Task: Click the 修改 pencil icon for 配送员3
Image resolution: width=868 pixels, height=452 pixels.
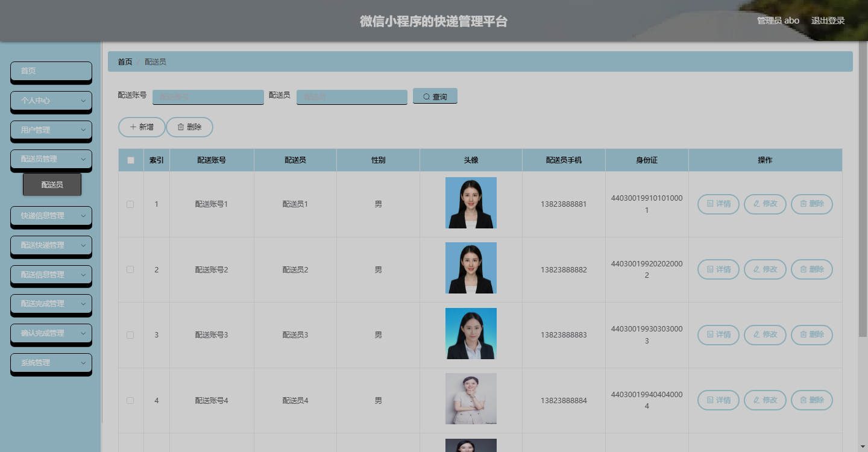Action: (756, 334)
